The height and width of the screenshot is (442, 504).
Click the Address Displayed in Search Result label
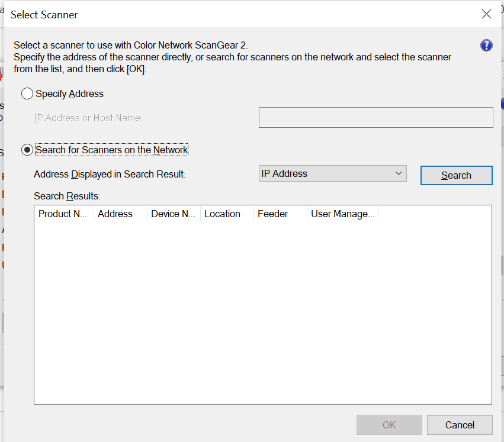click(110, 174)
